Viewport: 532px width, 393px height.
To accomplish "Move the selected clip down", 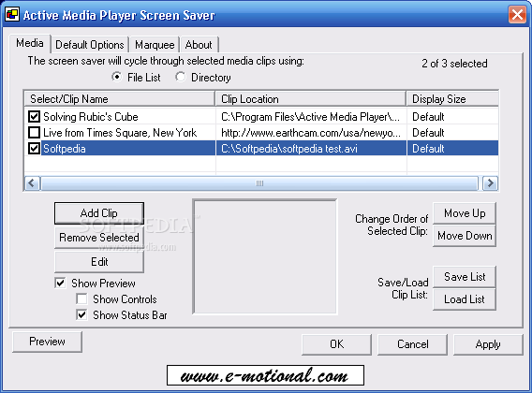I will pyautogui.click(x=465, y=235).
